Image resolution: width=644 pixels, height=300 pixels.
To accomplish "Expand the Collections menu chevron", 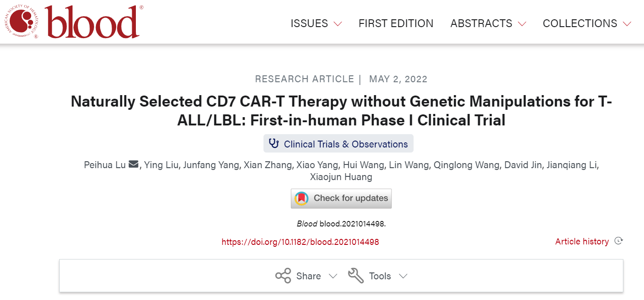I will [x=627, y=24].
